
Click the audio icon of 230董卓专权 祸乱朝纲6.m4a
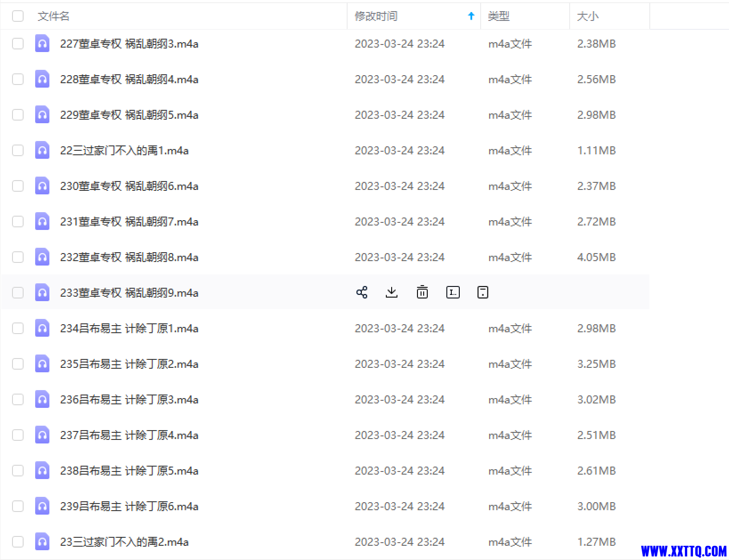click(x=42, y=185)
